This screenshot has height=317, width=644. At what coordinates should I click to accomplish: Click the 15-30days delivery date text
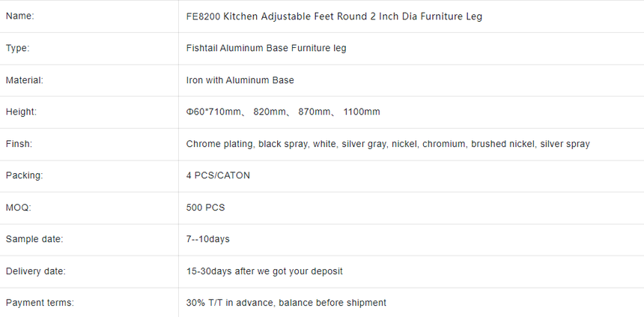[209, 271]
